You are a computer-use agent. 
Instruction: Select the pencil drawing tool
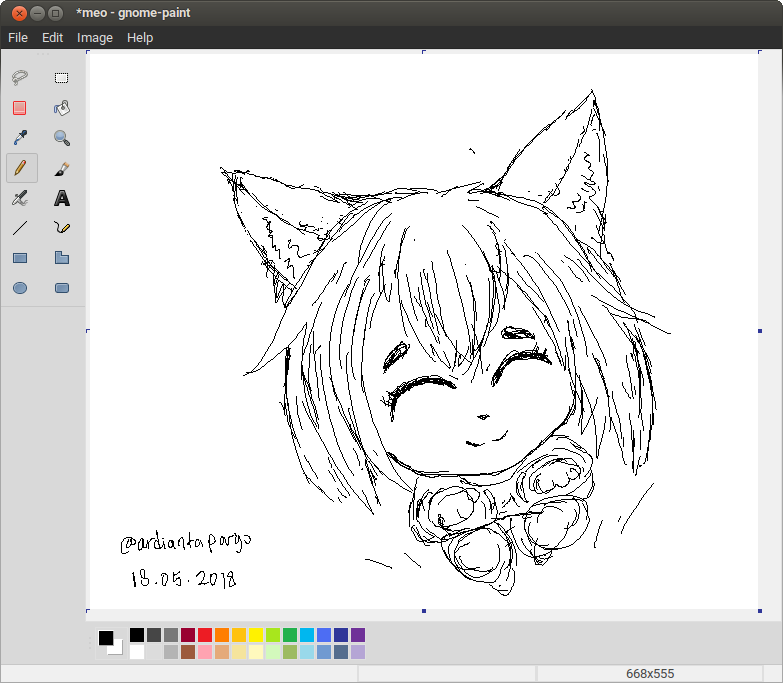21,168
